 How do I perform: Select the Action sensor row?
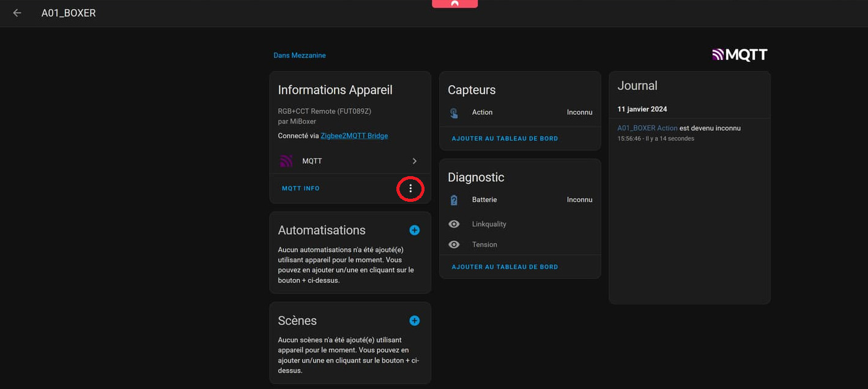pyautogui.click(x=520, y=113)
